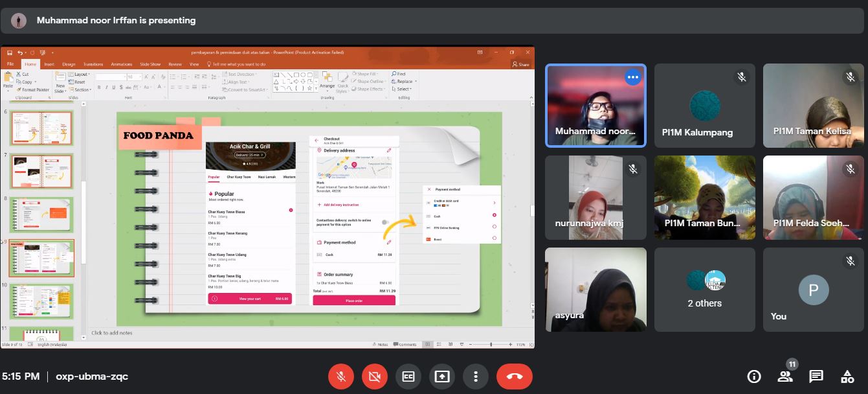Open the Arrange dropdown
Viewport: 868px width, 394px height.
pyautogui.click(x=328, y=81)
